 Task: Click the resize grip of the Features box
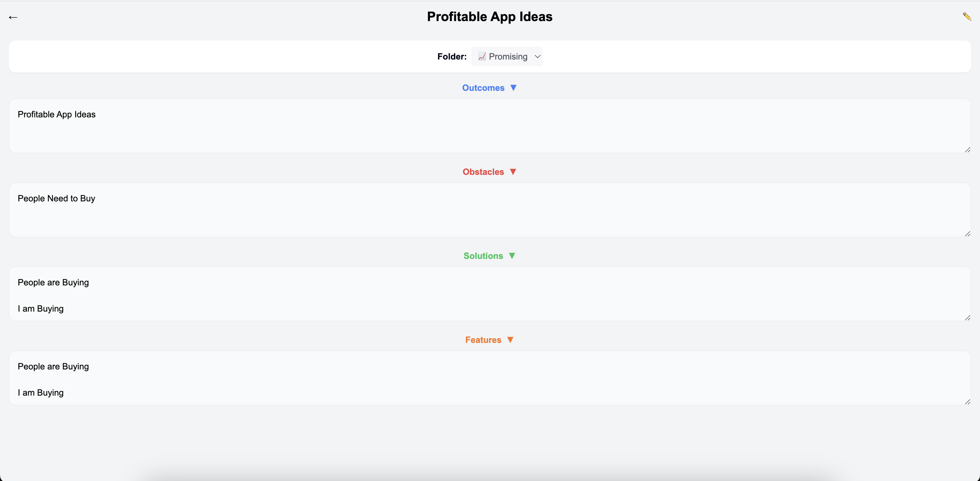pyautogui.click(x=967, y=402)
